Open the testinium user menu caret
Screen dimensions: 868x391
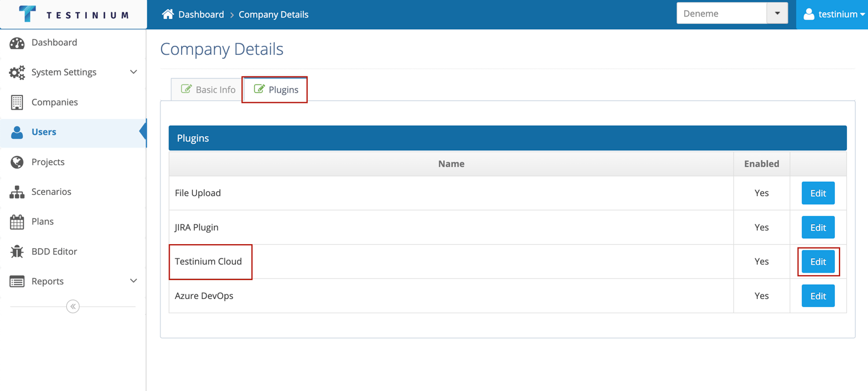click(862, 15)
